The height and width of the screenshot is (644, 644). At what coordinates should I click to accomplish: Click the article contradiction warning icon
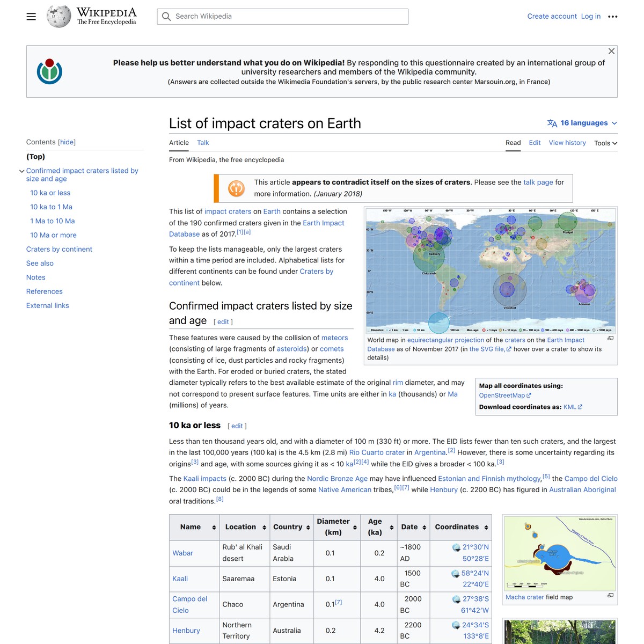pos(236,188)
